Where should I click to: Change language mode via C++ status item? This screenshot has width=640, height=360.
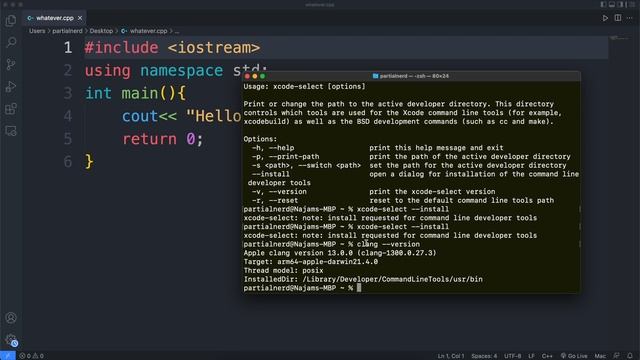pos(547,356)
